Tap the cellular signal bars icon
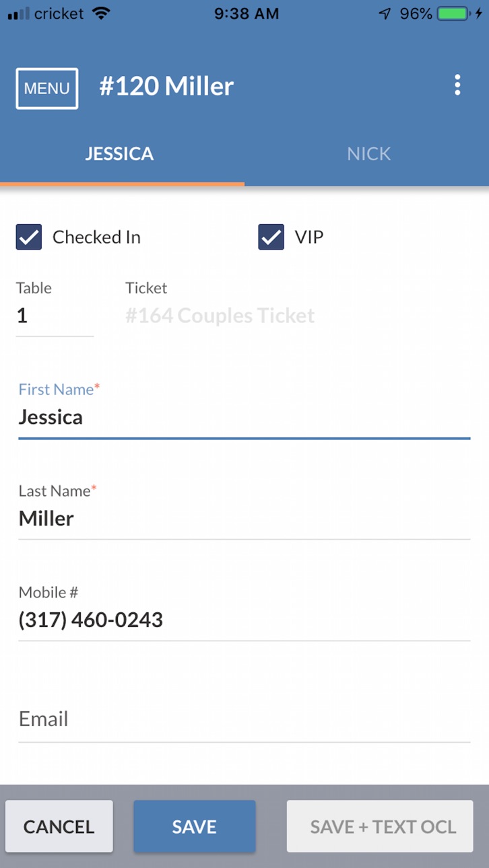 (x=18, y=13)
